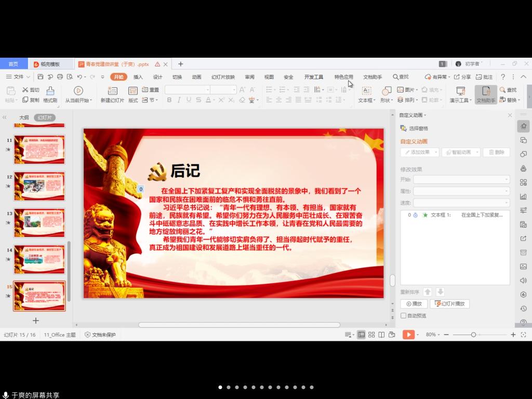Insert a text box via 文本框 icon

(366, 91)
